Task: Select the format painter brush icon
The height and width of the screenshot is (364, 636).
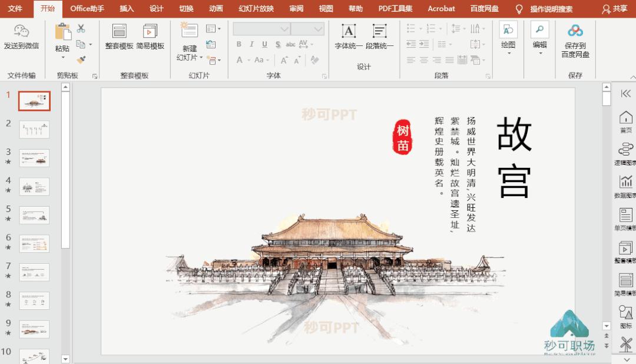Action: tap(81, 59)
